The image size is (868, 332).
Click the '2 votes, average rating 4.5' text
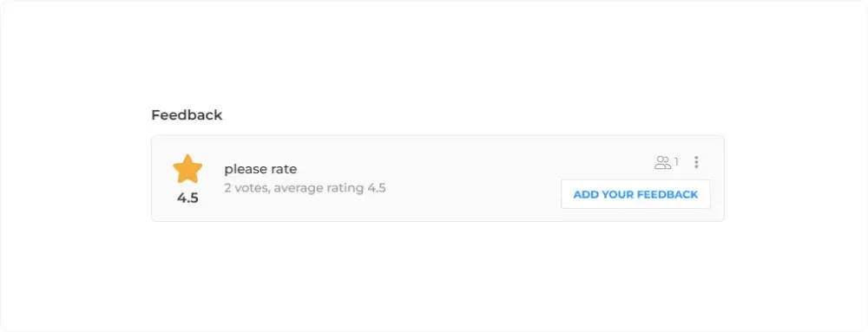305,188
